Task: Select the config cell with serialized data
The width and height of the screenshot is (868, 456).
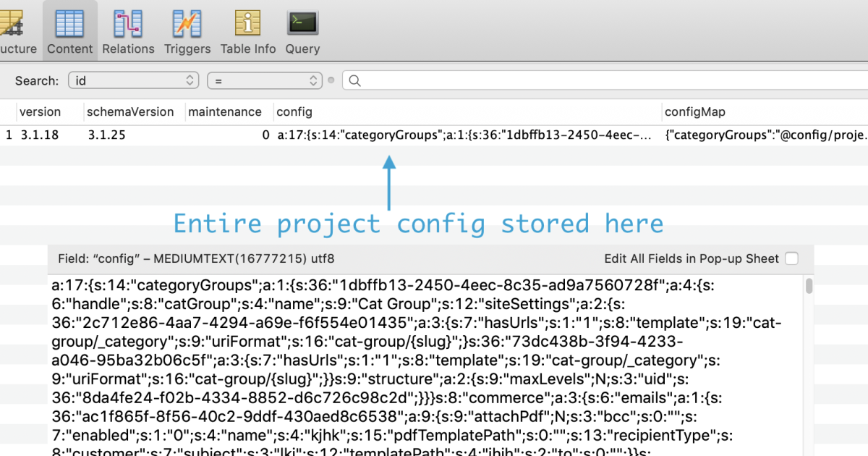Action: point(463,134)
